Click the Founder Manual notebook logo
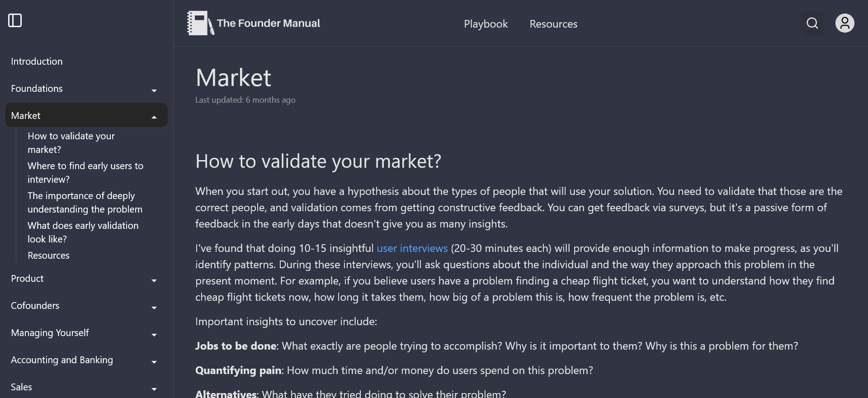868x398 pixels. 200,23
